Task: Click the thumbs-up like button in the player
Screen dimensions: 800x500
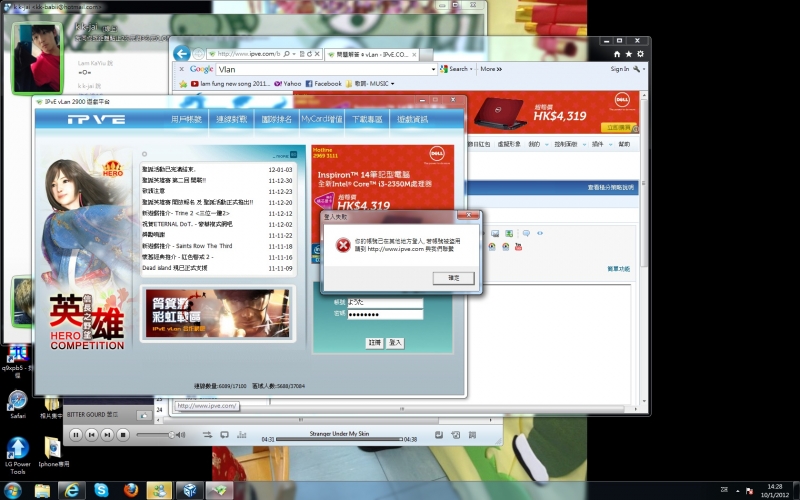Action: point(144,415)
